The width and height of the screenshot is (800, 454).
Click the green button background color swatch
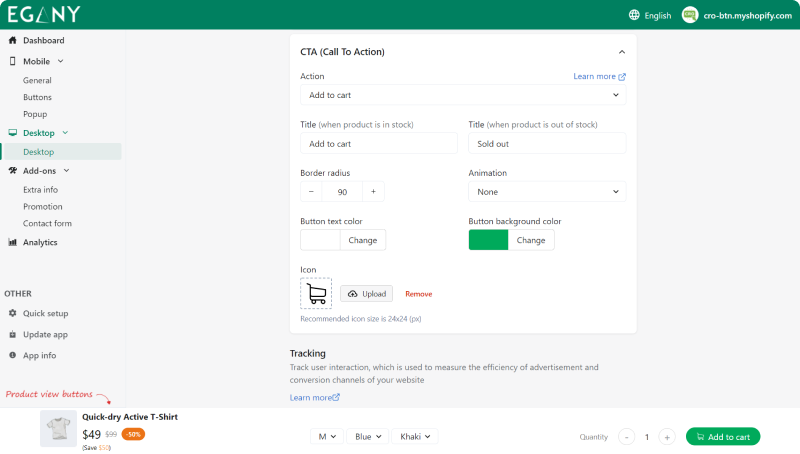coord(488,240)
